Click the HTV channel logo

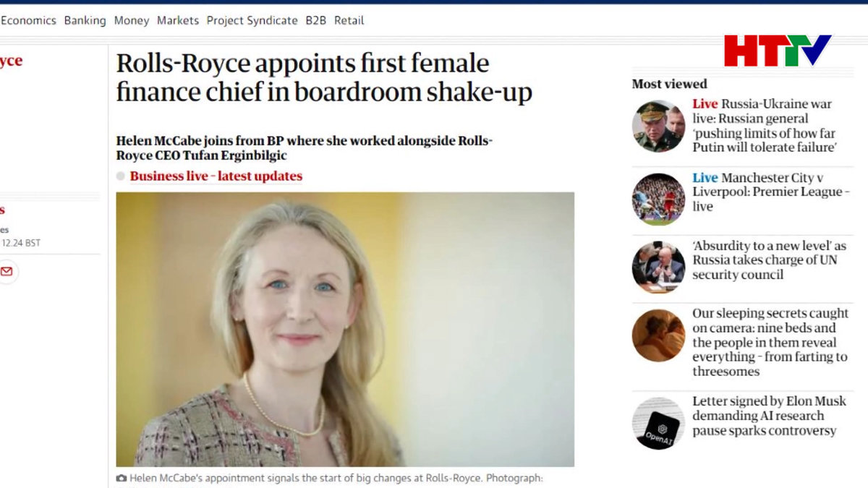pyautogui.click(x=778, y=51)
